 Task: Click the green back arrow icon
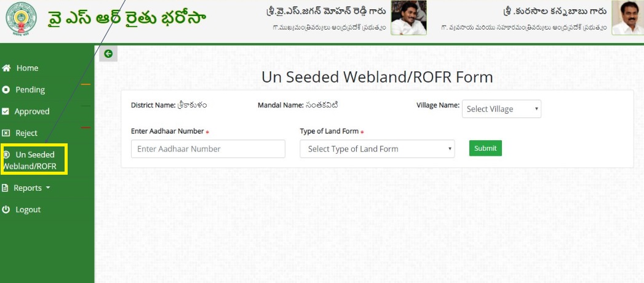pyautogui.click(x=108, y=54)
